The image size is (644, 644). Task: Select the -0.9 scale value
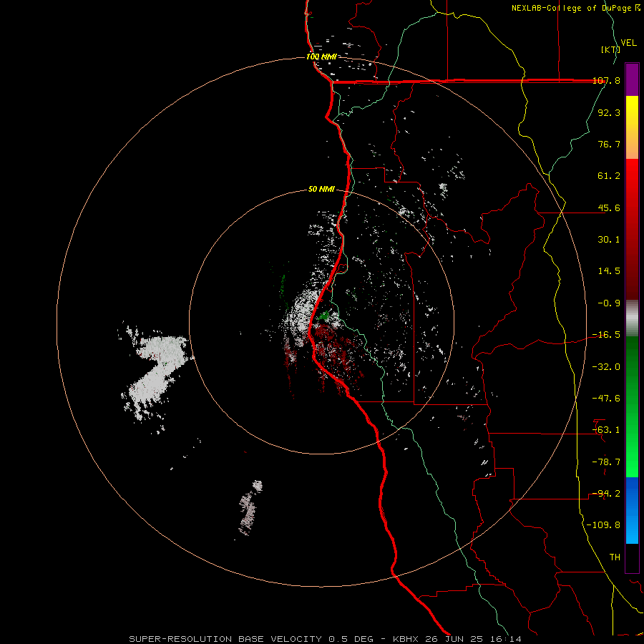[x=609, y=303]
